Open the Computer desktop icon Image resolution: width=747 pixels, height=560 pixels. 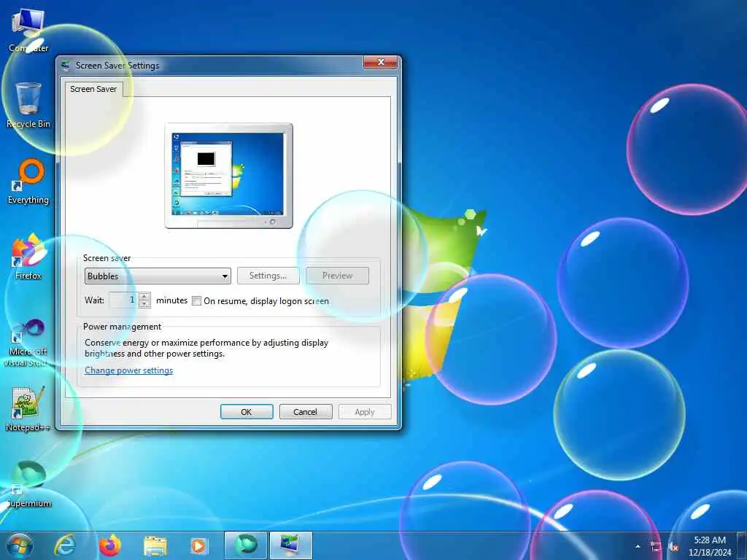(x=28, y=29)
